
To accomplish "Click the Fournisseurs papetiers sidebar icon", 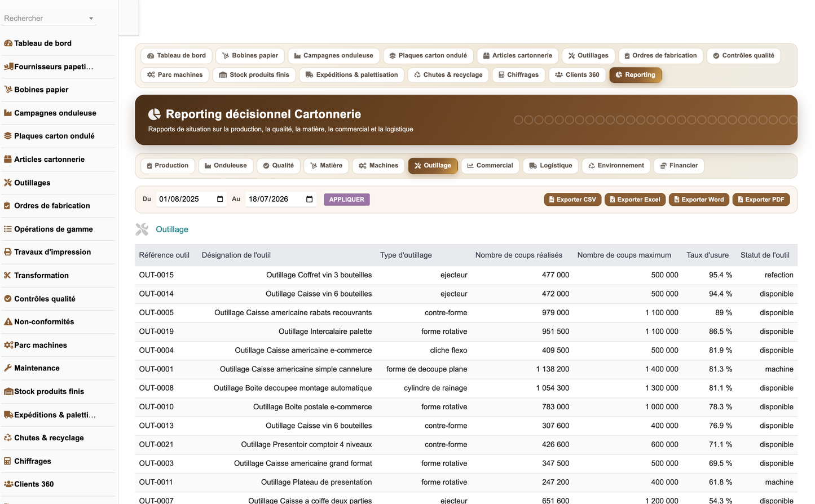I will (x=8, y=67).
